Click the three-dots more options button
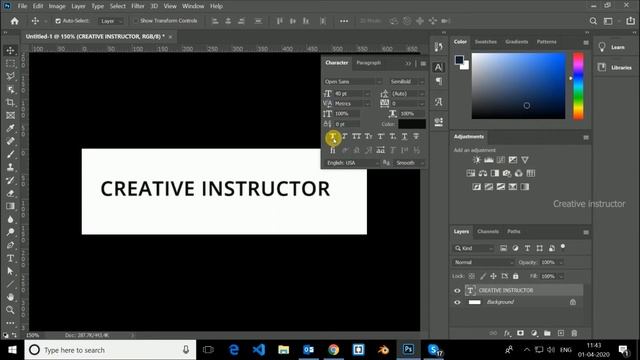 point(344,21)
